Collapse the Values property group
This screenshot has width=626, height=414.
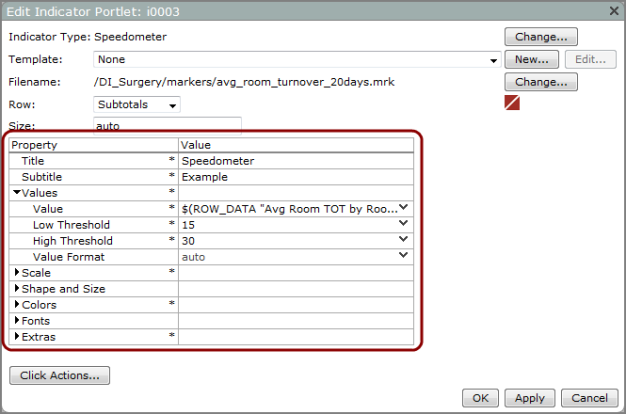pos(17,193)
